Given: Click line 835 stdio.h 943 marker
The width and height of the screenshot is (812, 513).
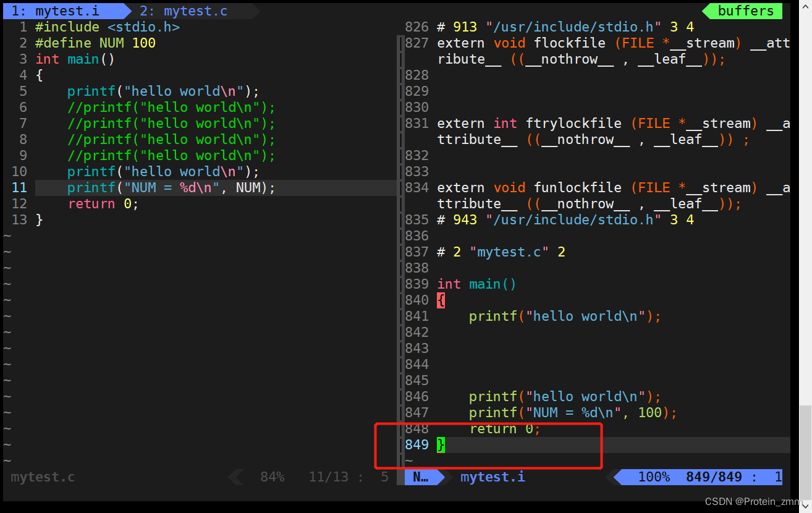Looking at the screenshot, I should tap(565, 220).
